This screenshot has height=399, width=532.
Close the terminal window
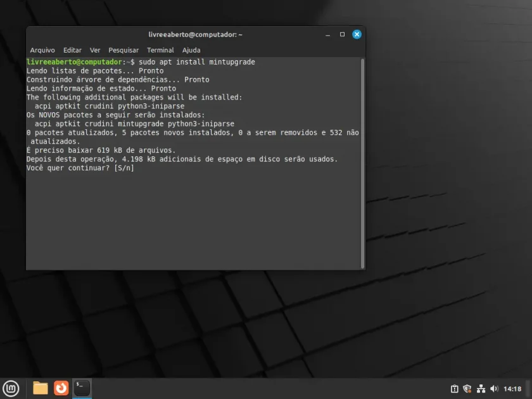[x=357, y=34]
